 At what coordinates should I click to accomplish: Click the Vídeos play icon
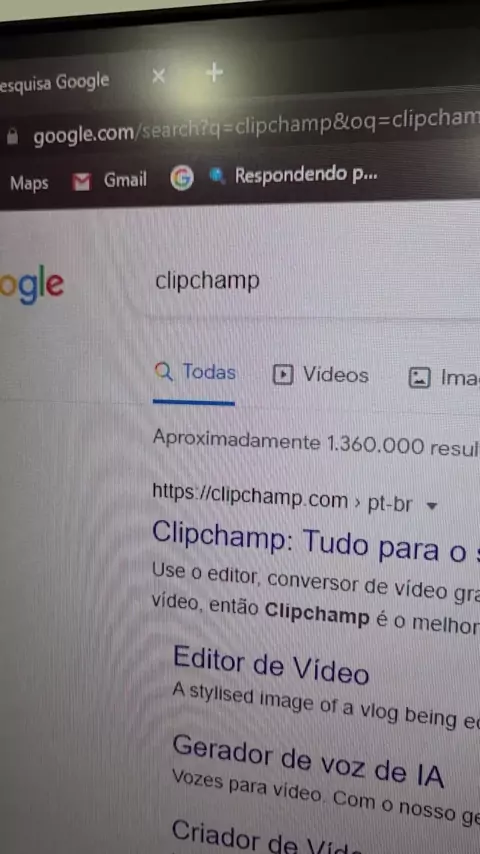(283, 374)
